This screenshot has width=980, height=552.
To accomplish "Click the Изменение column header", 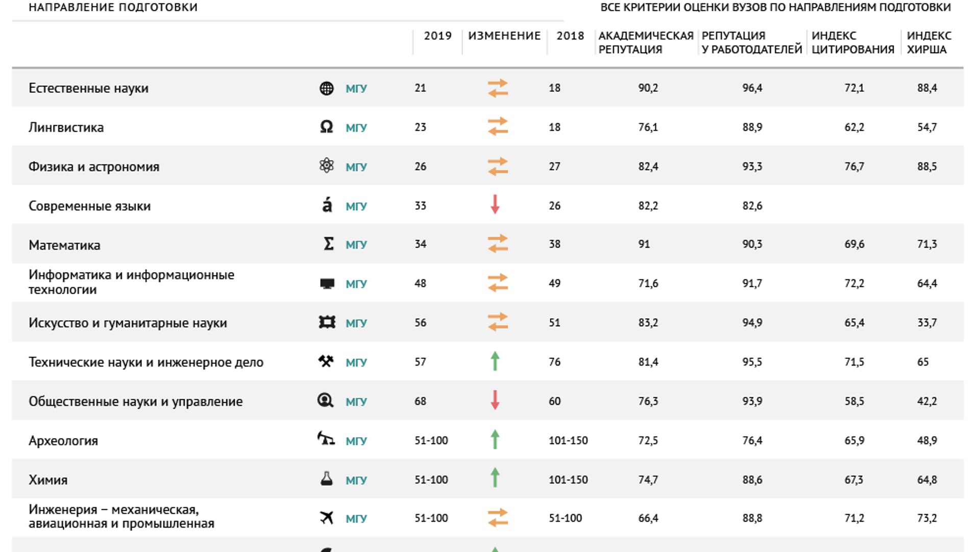I will (x=504, y=36).
